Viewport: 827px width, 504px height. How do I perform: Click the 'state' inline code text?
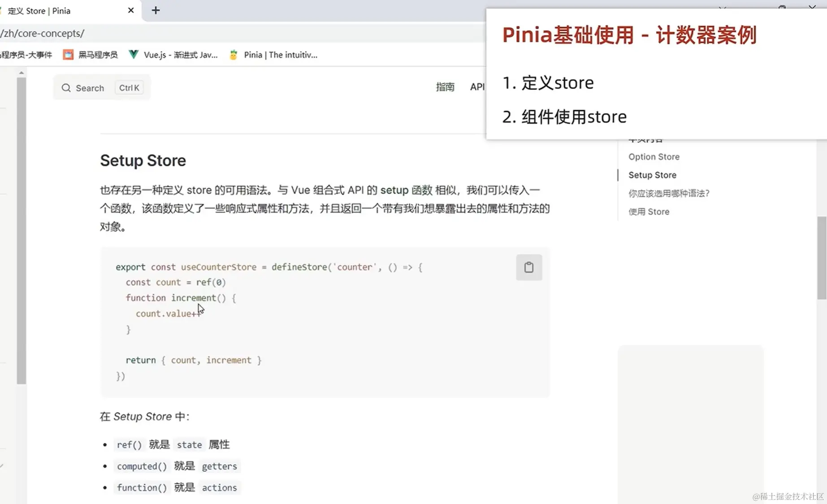(189, 445)
